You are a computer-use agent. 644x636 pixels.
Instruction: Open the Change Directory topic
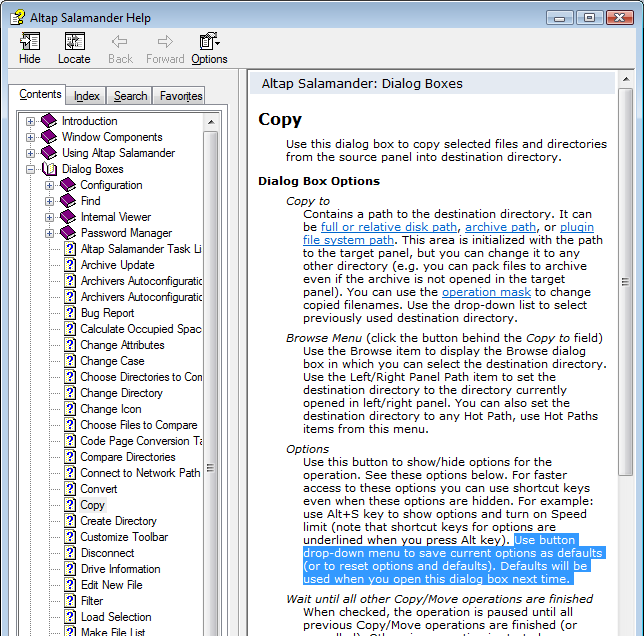[122, 393]
